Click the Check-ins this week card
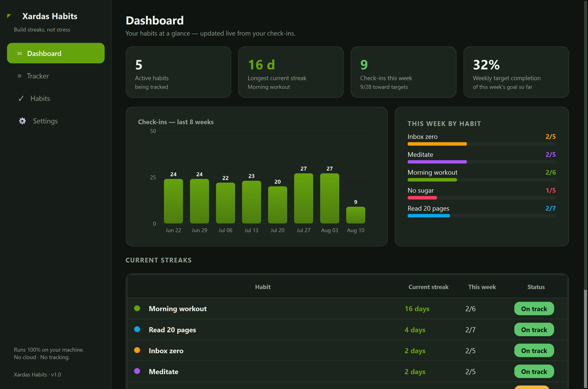The image size is (588, 389). 403,72
